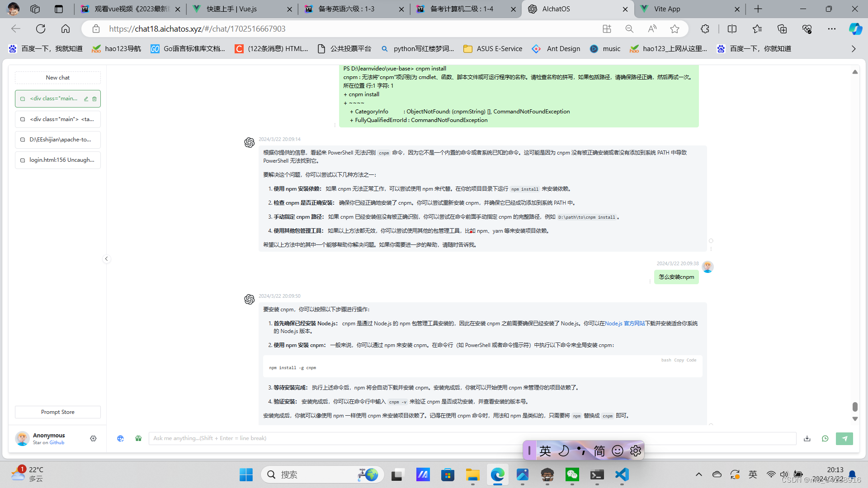The width and height of the screenshot is (868, 488).
Task: Click the chat scrollbar thumb
Action: (x=855, y=407)
